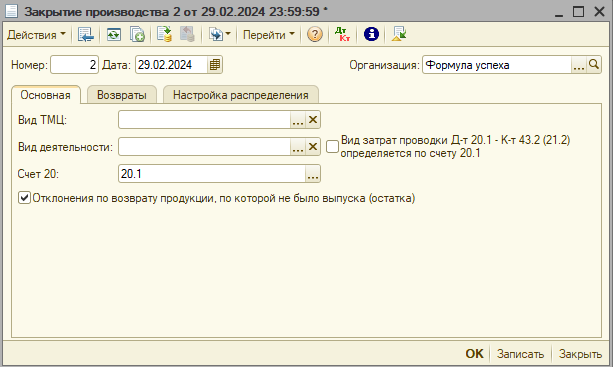The width and height of the screenshot is (613, 367).
Task: Click the last toolbar icon with green arrow
Action: tap(399, 34)
